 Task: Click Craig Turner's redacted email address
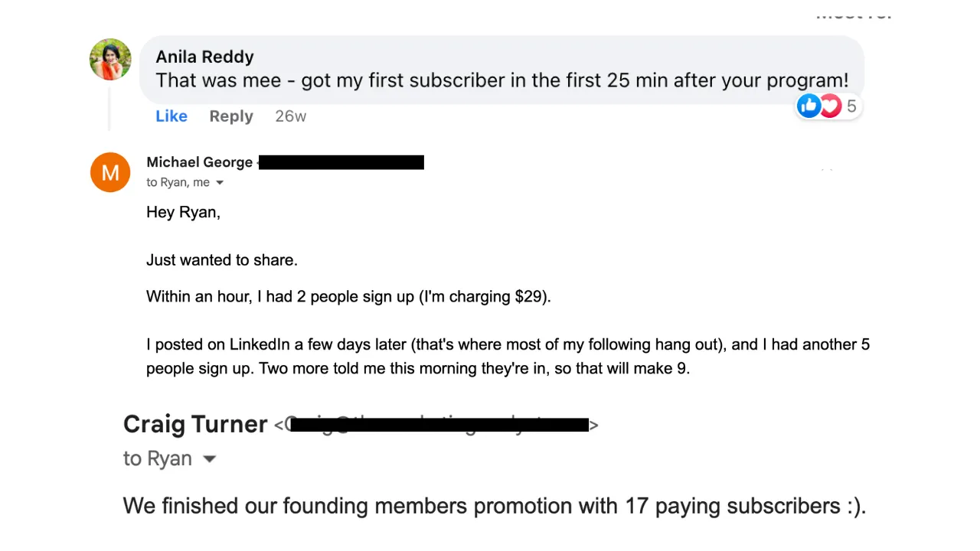pyautogui.click(x=436, y=425)
